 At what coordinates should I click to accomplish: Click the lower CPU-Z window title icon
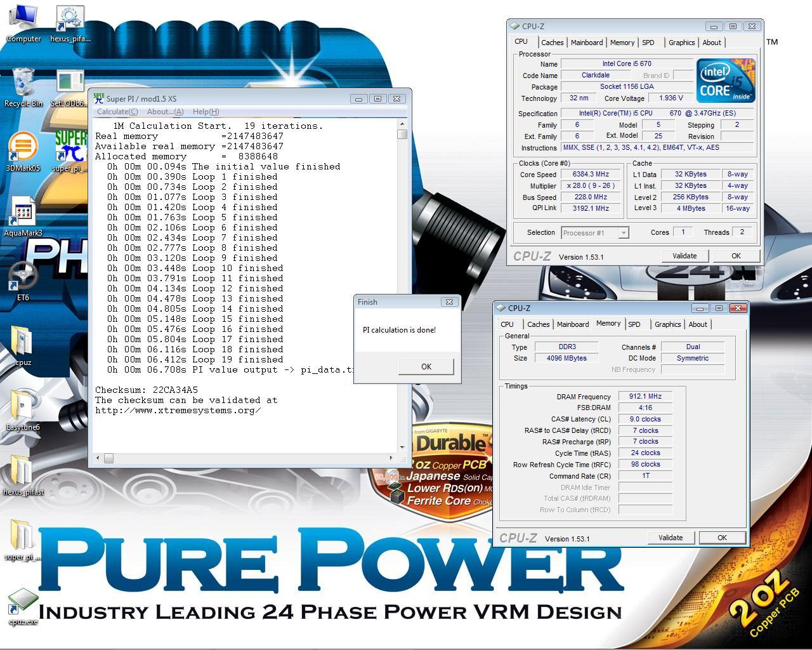point(501,308)
